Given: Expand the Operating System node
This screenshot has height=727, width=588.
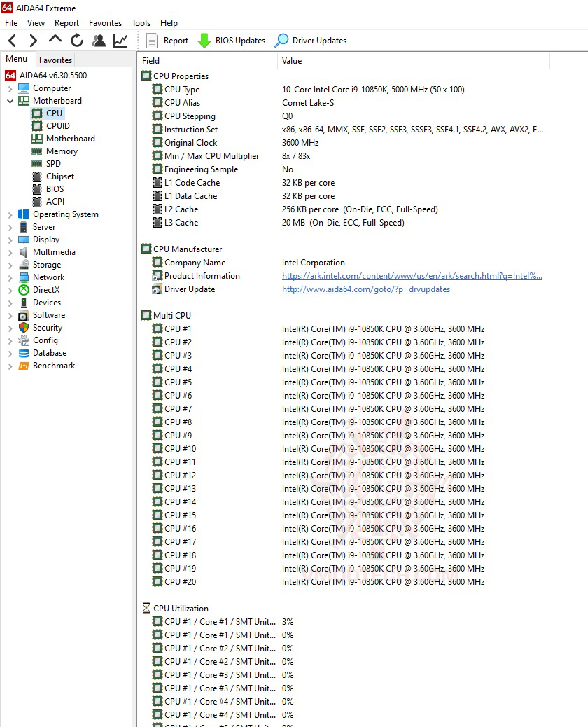Looking at the screenshot, I should pos(10,215).
